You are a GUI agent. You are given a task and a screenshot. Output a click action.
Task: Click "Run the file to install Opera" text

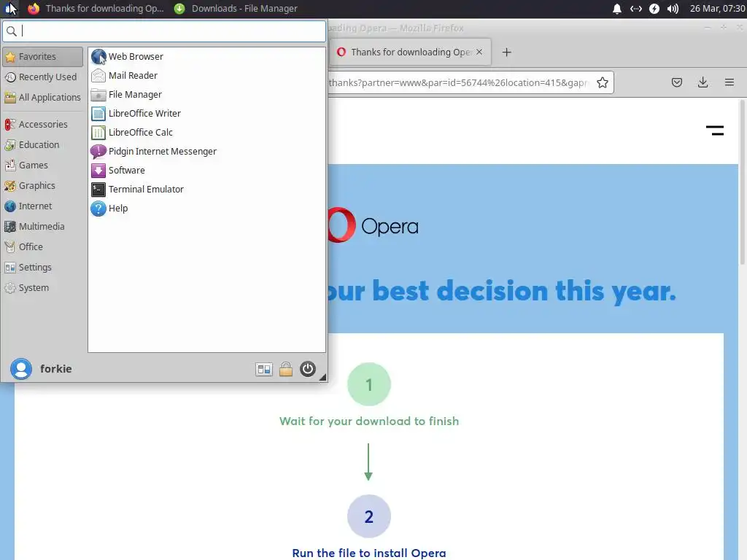click(x=369, y=553)
